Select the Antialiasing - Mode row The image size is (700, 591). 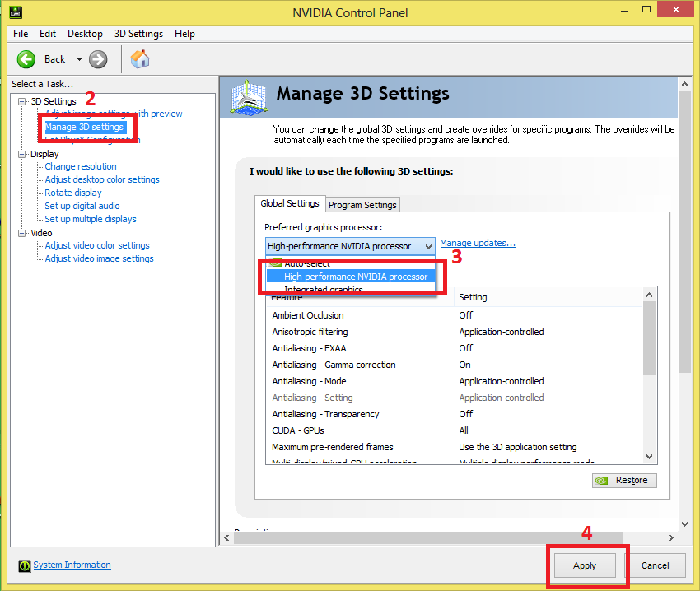[454, 382]
